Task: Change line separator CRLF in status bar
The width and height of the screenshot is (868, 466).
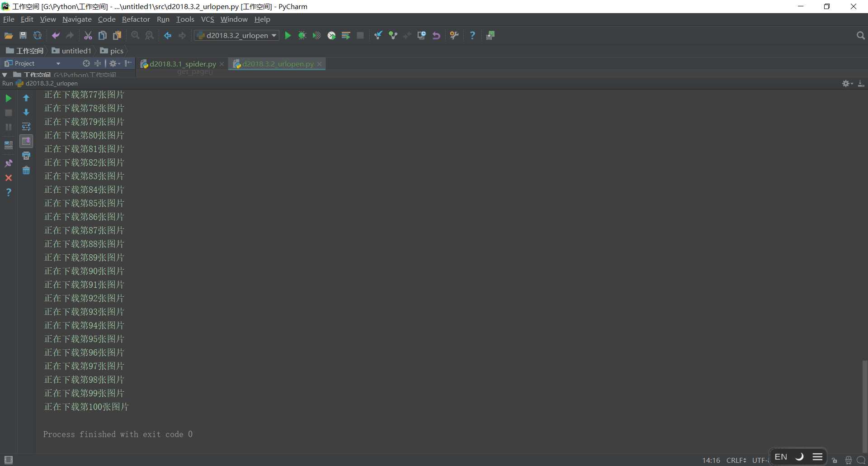Action: pos(736,460)
